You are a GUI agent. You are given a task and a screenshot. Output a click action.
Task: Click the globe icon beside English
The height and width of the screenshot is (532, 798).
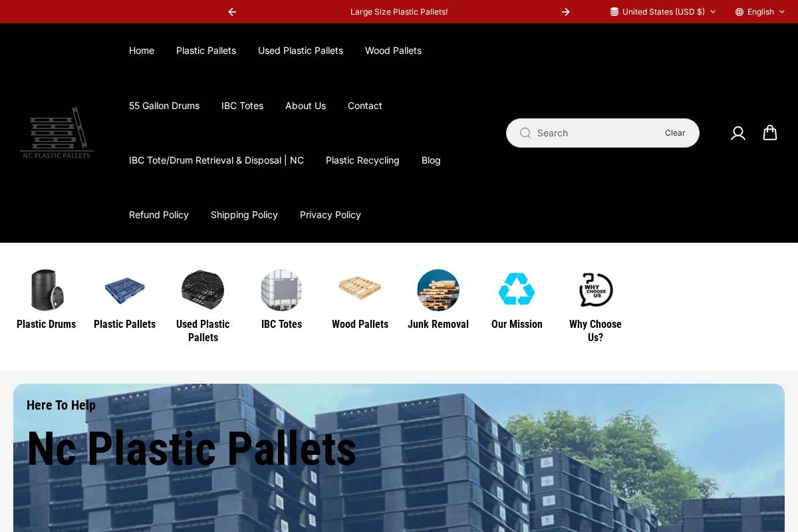pyautogui.click(x=739, y=12)
